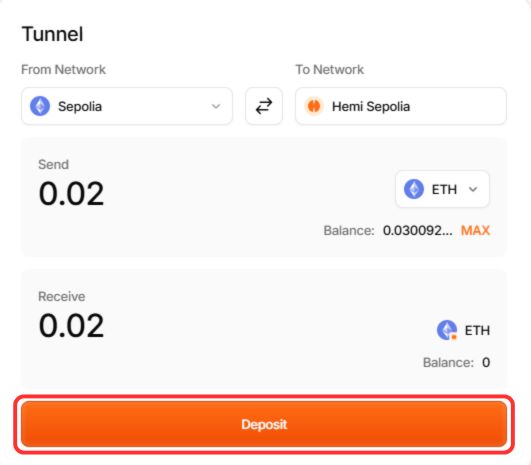Click the orange Deposit button
This screenshot has width=531, height=465.
click(x=264, y=424)
